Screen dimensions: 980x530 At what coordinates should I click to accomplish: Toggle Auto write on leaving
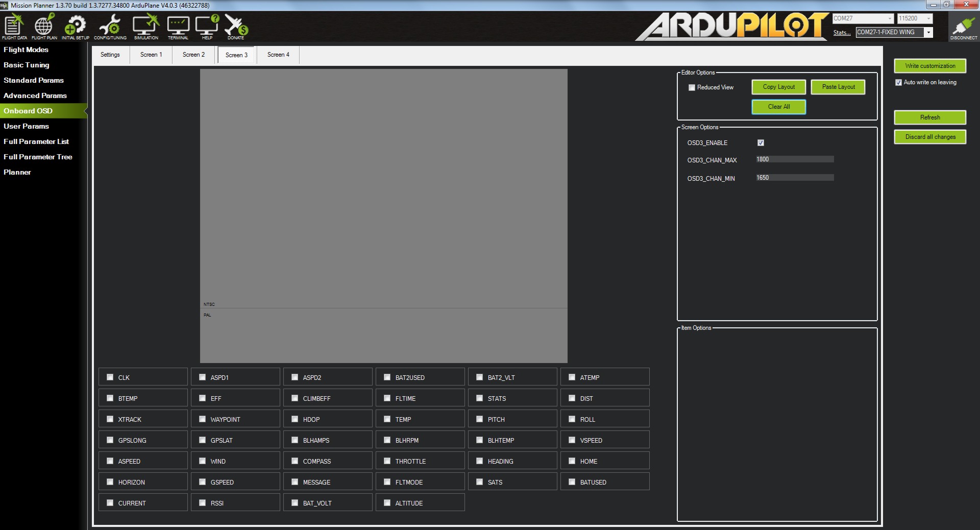point(898,82)
